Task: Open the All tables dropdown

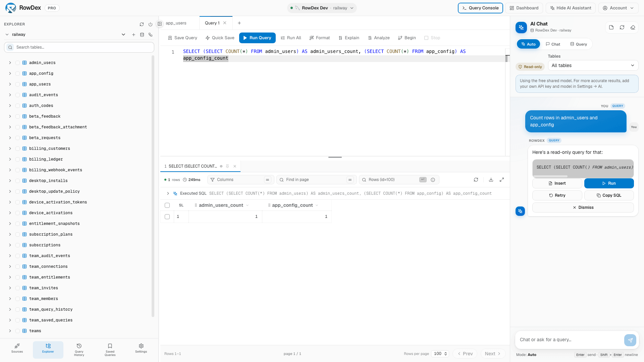Action: point(593,66)
